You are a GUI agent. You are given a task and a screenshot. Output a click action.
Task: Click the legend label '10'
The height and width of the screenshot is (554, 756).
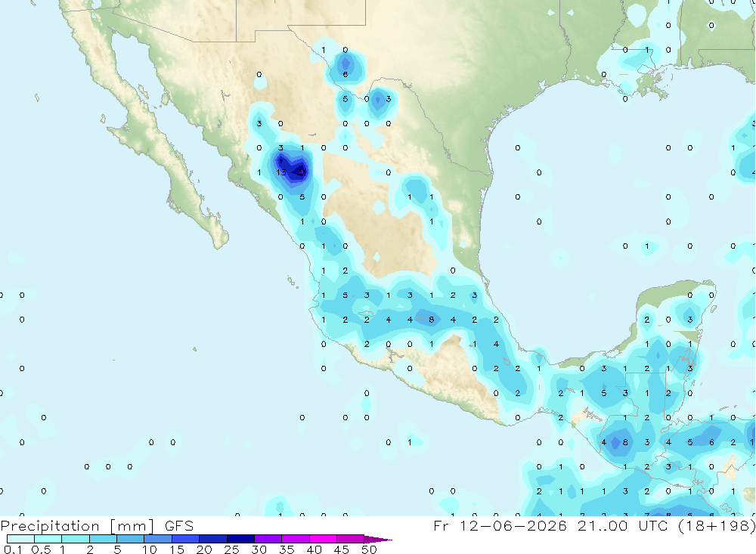point(150,549)
